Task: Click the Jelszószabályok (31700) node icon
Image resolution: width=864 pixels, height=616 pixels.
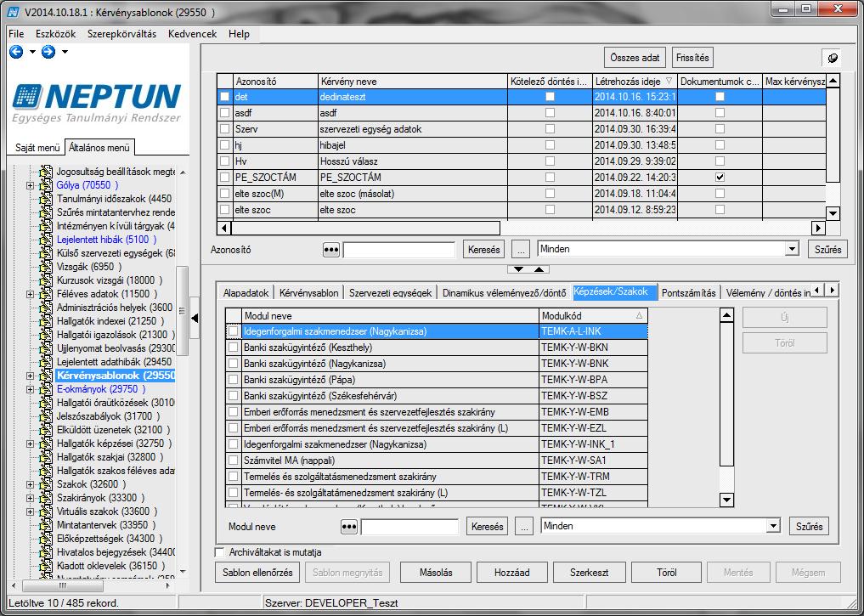Action: pos(46,416)
